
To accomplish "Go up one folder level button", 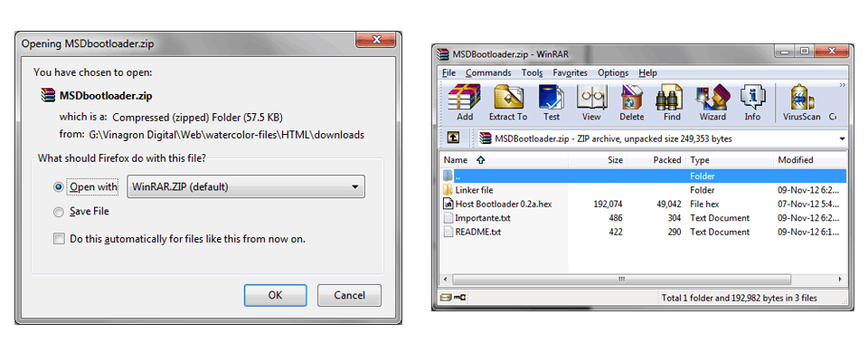I will [453, 138].
